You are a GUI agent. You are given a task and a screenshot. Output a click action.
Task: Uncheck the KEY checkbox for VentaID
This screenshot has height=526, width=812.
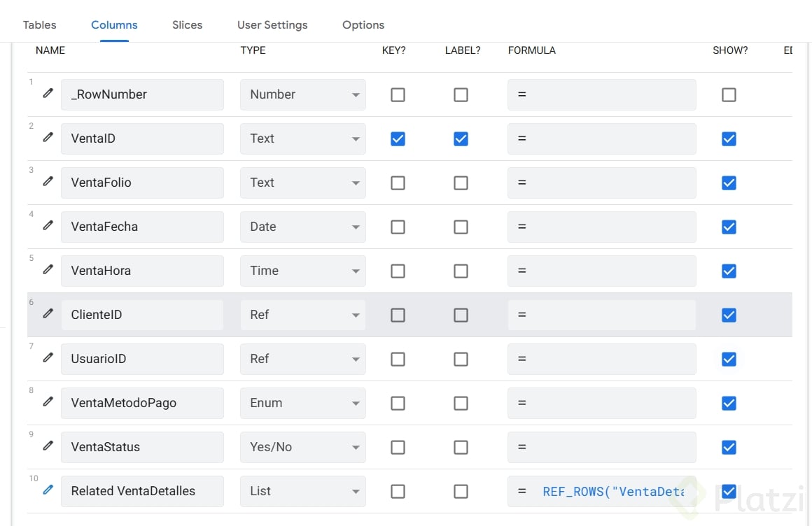coord(398,138)
